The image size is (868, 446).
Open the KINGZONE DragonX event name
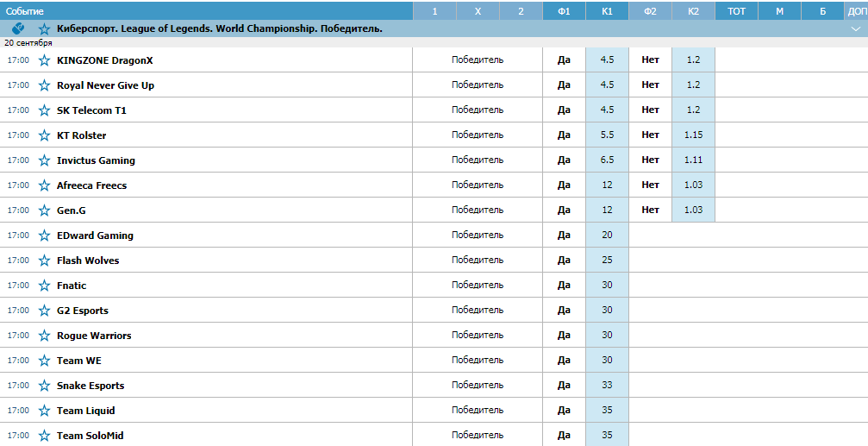pos(104,60)
